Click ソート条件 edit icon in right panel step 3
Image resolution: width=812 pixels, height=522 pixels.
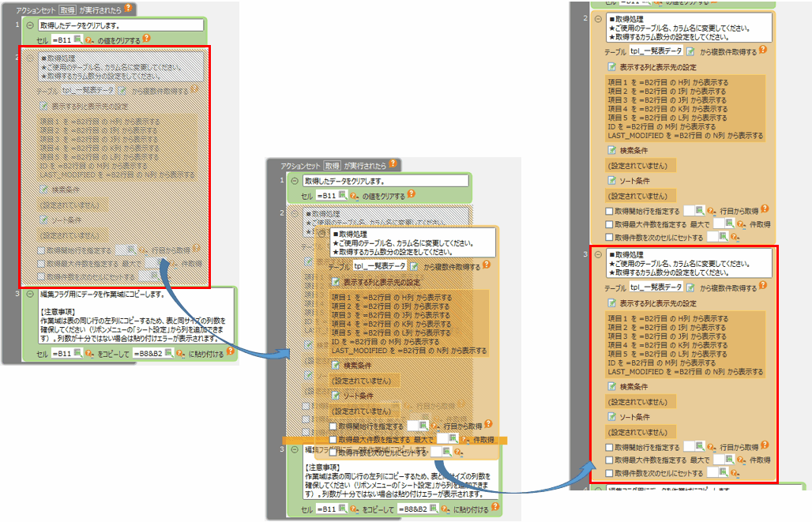pyautogui.click(x=612, y=416)
